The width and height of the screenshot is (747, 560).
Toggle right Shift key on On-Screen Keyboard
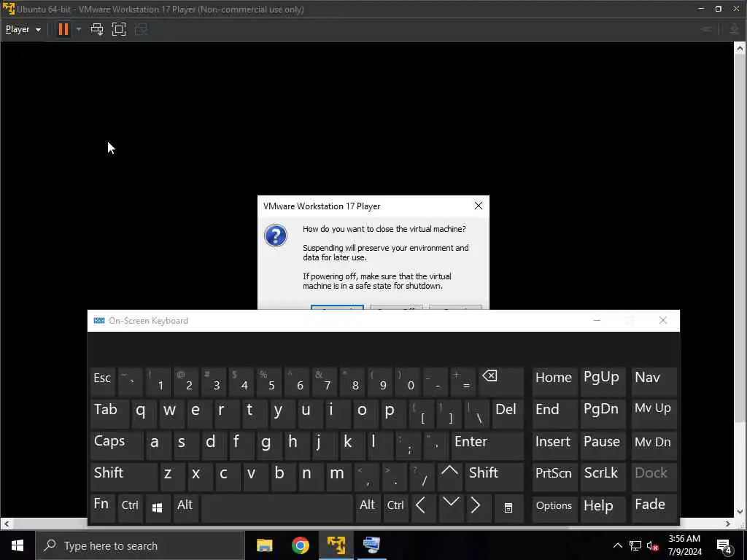pos(494,477)
